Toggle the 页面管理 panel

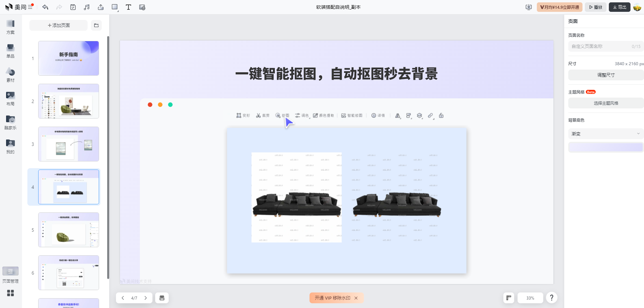tap(10, 275)
